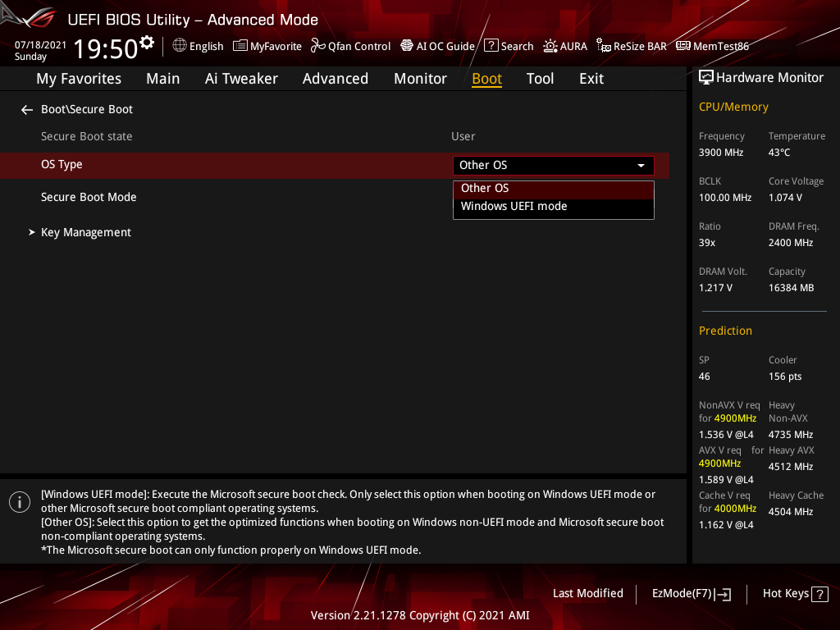The image size is (840, 630).
Task: View the DRAM Volt. reading
Action: pos(723,279)
